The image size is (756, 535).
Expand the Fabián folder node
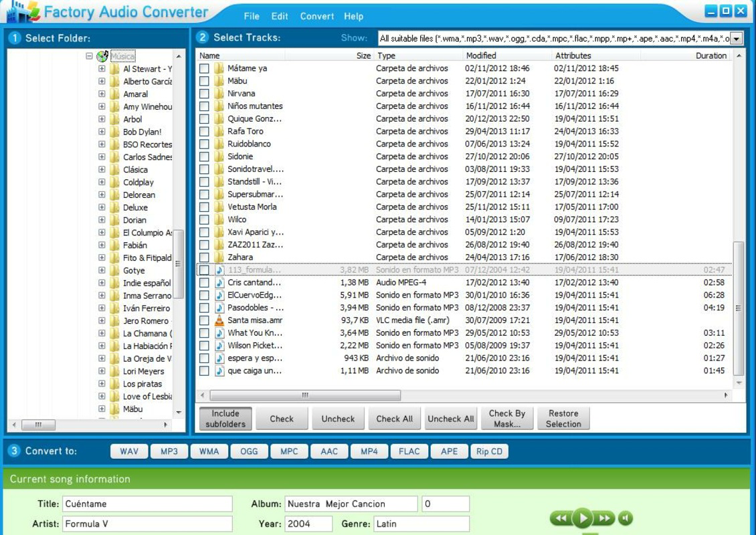[x=102, y=245]
